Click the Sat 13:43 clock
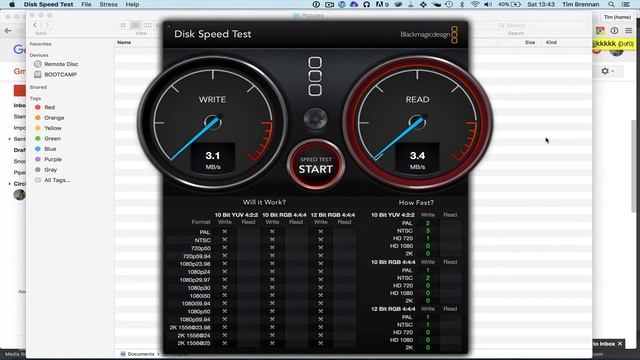The image size is (640, 360). pyautogui.click(x=541, y=4)
